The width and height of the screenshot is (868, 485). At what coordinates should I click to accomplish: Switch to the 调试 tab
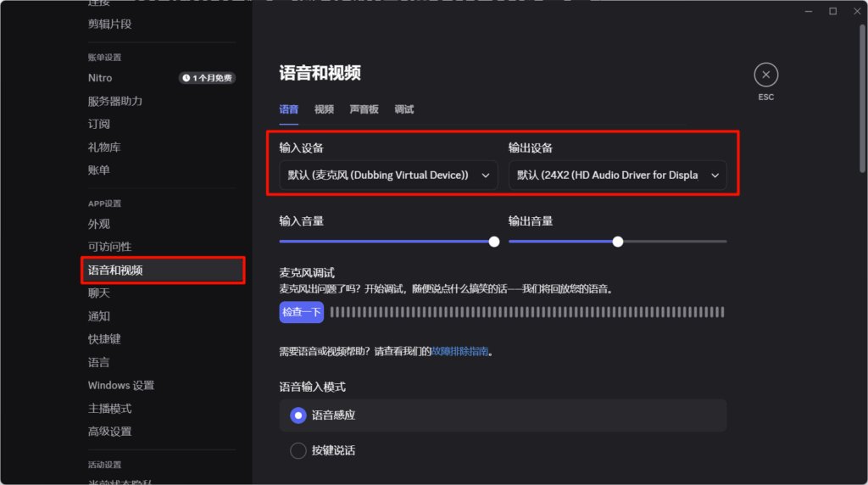403,109
